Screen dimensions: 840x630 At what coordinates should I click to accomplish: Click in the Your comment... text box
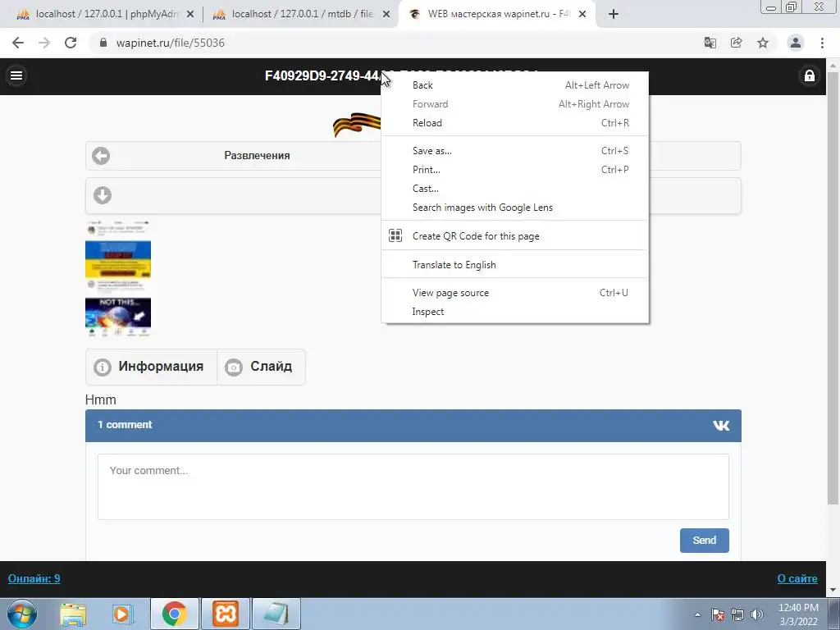413,486
